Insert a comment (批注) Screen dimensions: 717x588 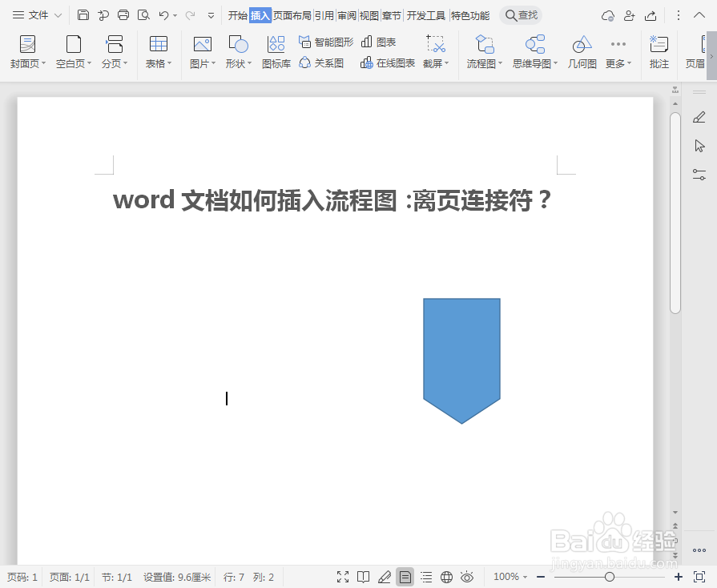pos(659,51)
